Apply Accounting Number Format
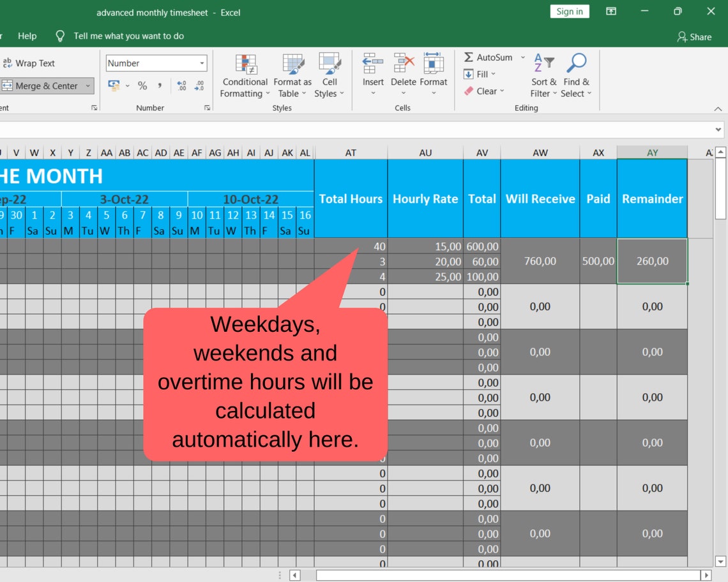The width and height of the screenshot is (728, 582). click(x=112, y=84)
